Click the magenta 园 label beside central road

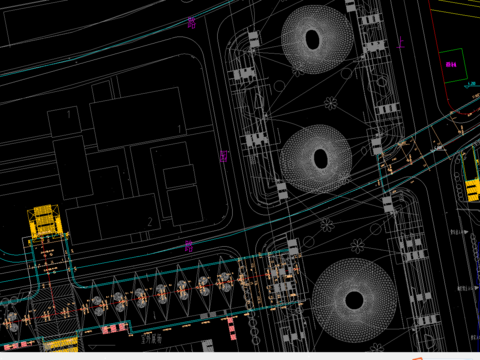click(x=223, y=156)
